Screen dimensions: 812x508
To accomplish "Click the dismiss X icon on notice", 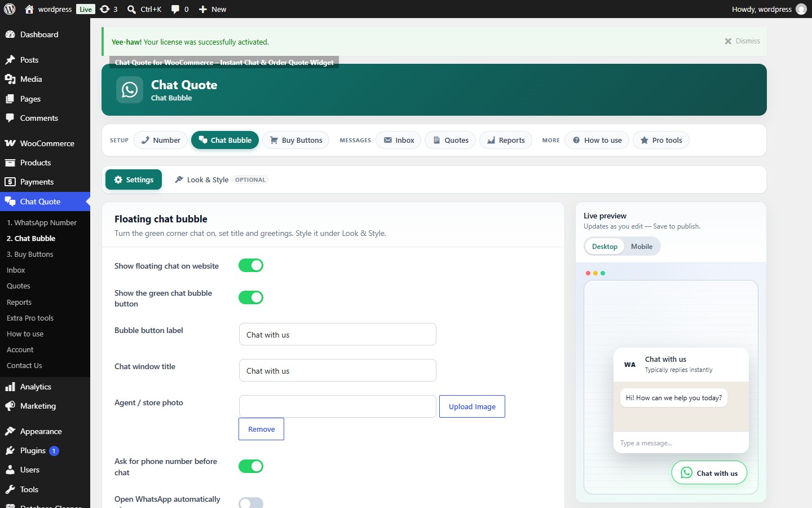I will click(728, 41).
